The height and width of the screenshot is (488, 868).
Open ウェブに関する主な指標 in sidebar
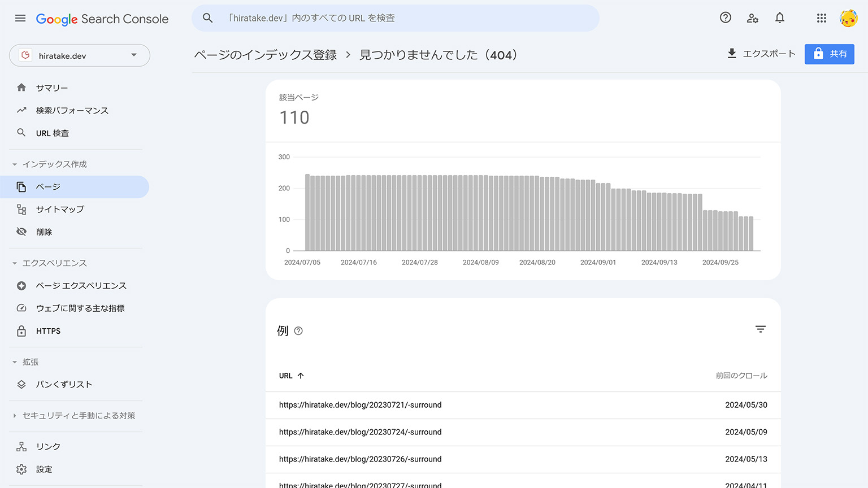pos(75,308)
